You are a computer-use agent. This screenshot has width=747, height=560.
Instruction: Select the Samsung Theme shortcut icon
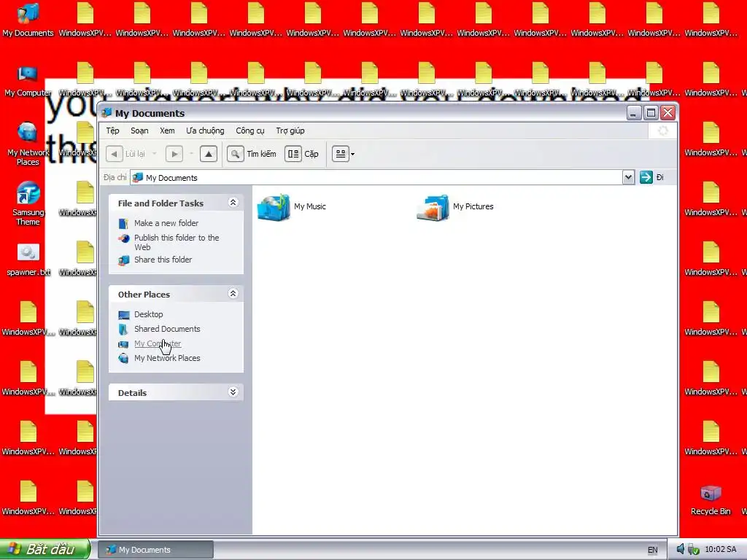(28, 204)
